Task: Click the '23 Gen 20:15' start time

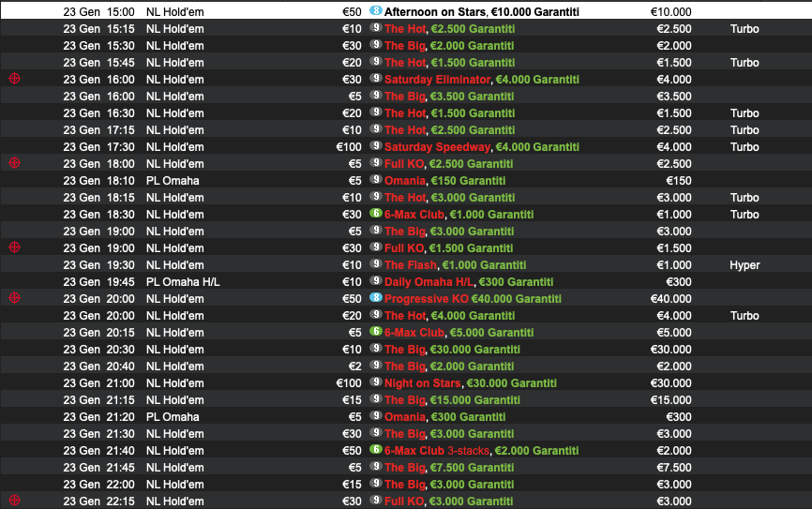Action: point(98,333)
